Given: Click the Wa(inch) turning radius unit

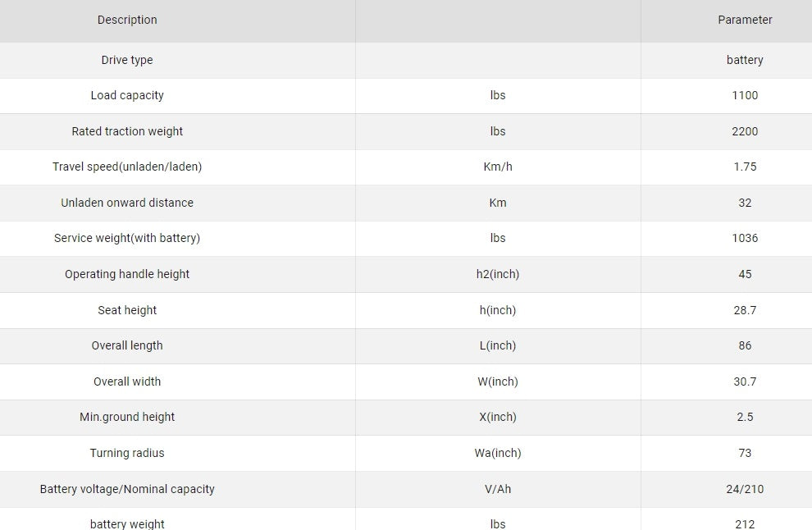Looking at the screenshot, I should coord(498,453).
